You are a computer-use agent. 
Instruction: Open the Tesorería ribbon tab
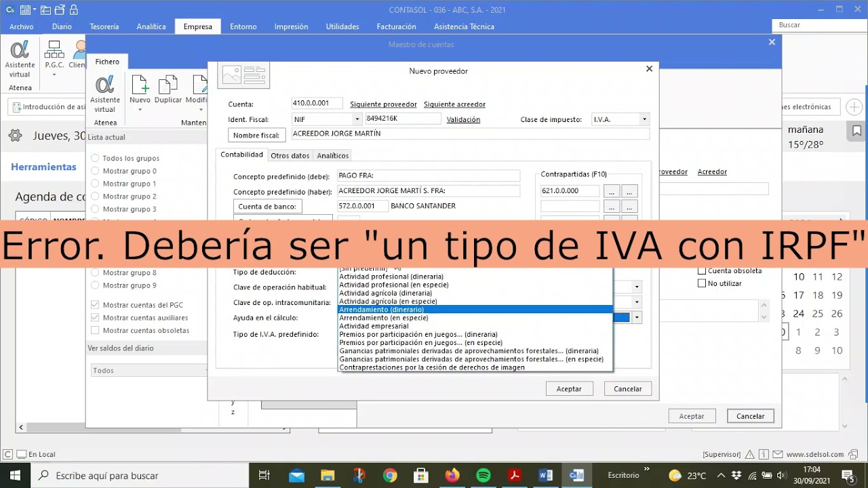point(104,26)
